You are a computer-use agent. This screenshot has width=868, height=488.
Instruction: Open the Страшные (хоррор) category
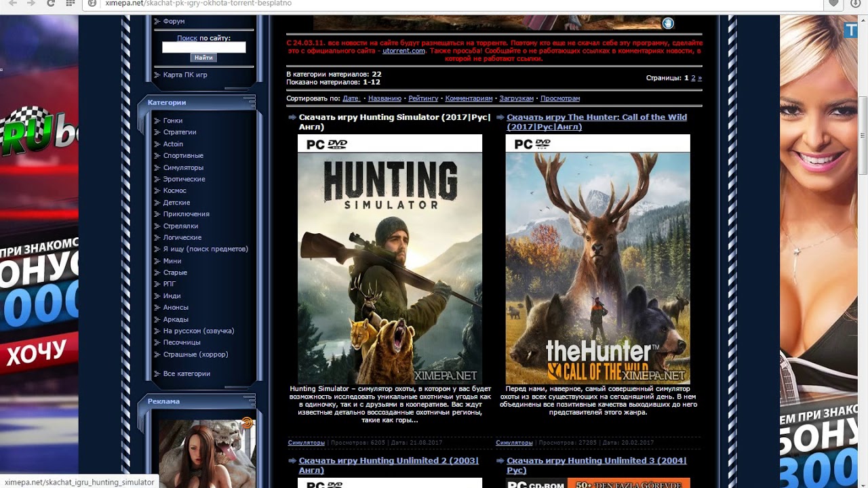click(195, 354)
